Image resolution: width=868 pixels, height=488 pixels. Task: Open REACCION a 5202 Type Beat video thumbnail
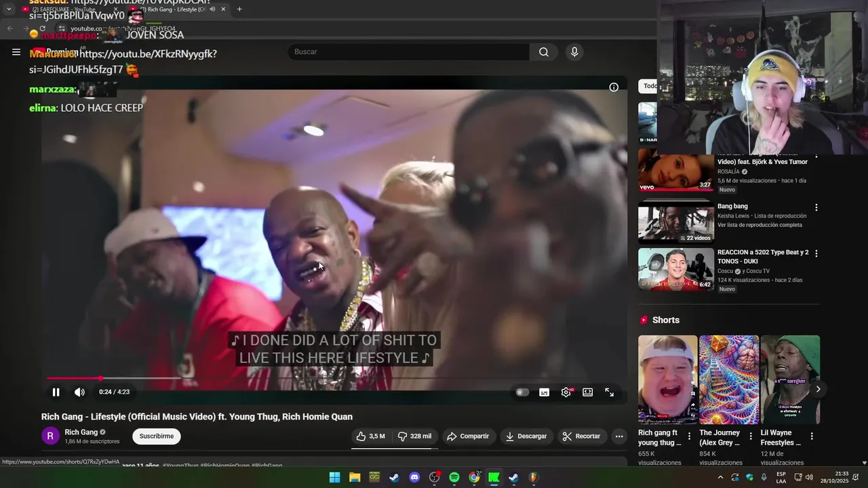(676, 269)
